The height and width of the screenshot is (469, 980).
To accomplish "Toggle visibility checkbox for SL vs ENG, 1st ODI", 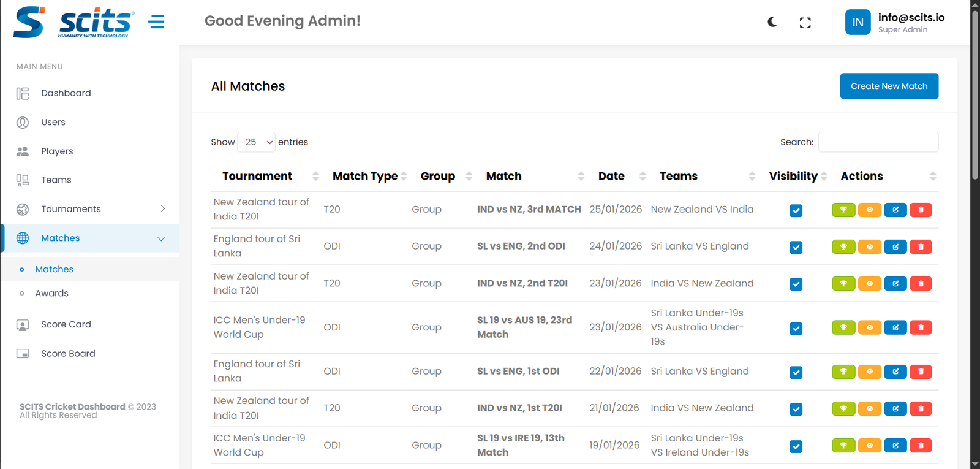I will click(796, 372).
